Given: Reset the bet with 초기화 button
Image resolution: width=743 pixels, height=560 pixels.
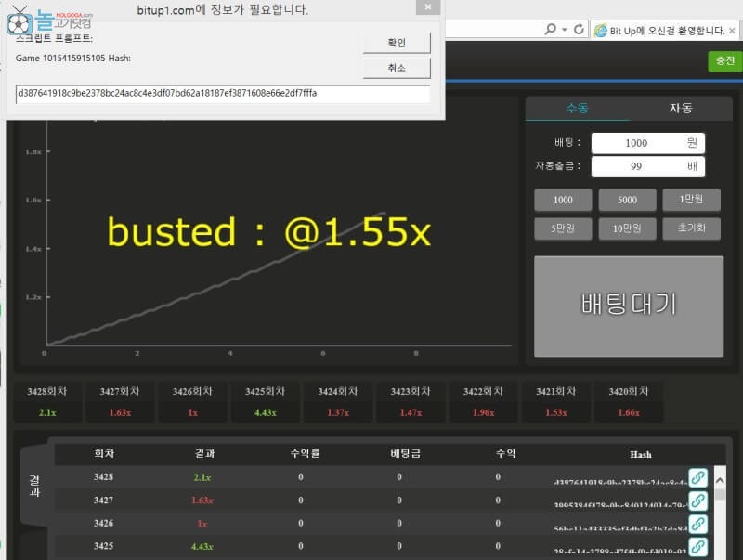Looking at the screenshot, I should tap(692, 229).
